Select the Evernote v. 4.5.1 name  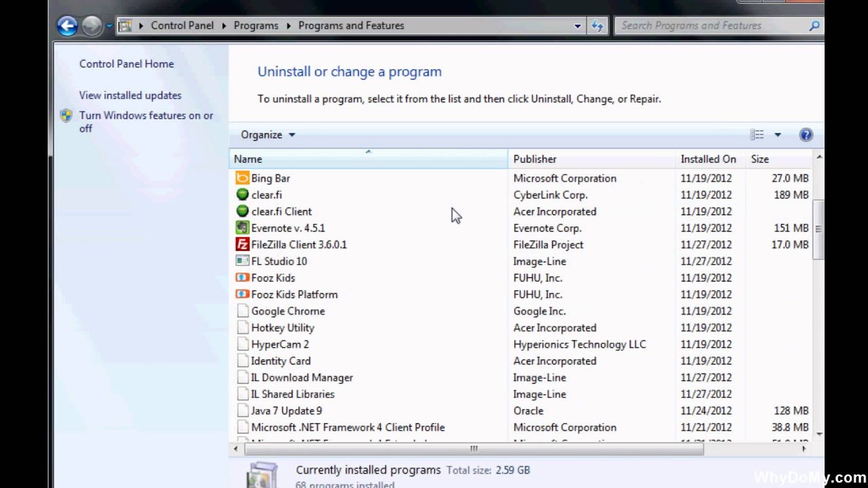288,228
